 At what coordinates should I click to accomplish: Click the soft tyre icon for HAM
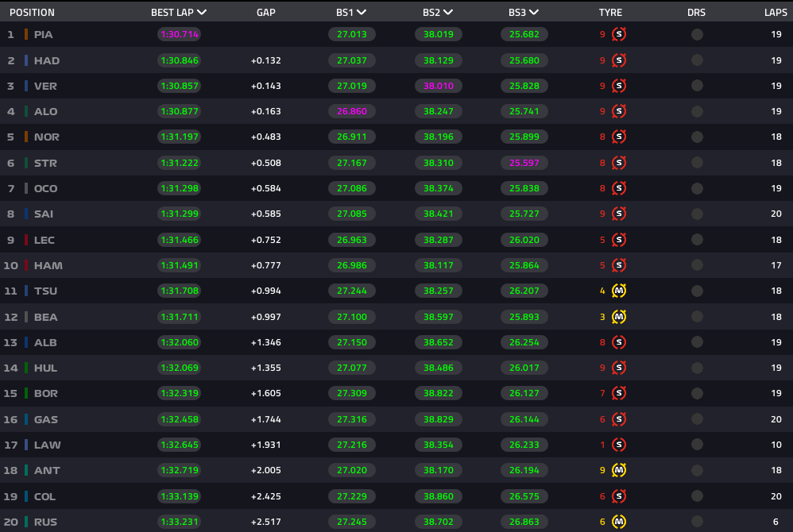coord(619,265)
